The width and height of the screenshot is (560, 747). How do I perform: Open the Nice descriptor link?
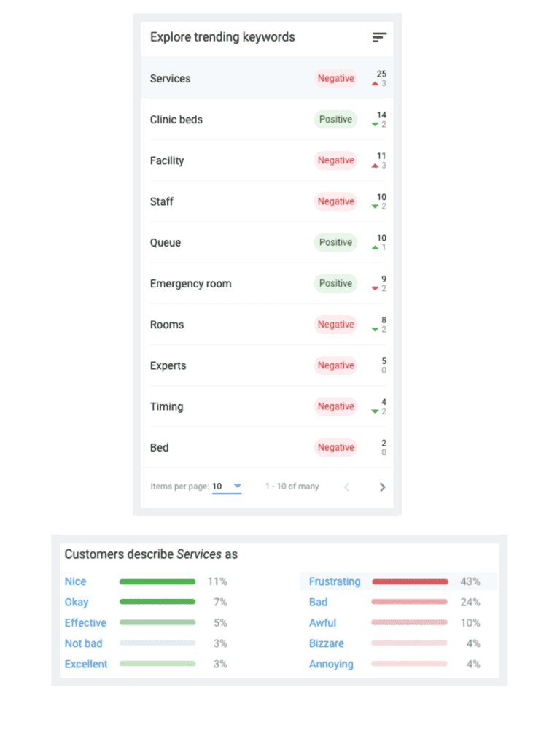coord(75,581)
